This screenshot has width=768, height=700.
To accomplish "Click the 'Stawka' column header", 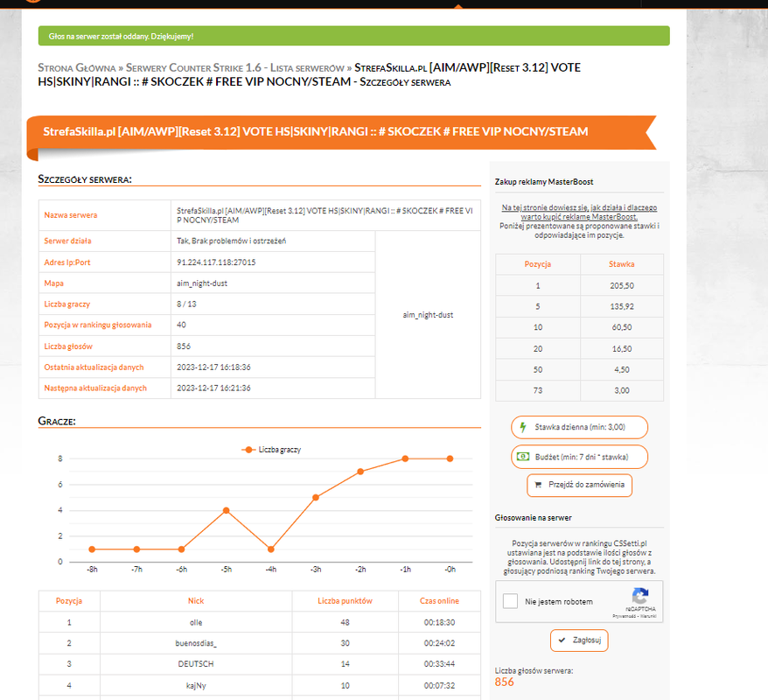I will click(x=622, y=264).
